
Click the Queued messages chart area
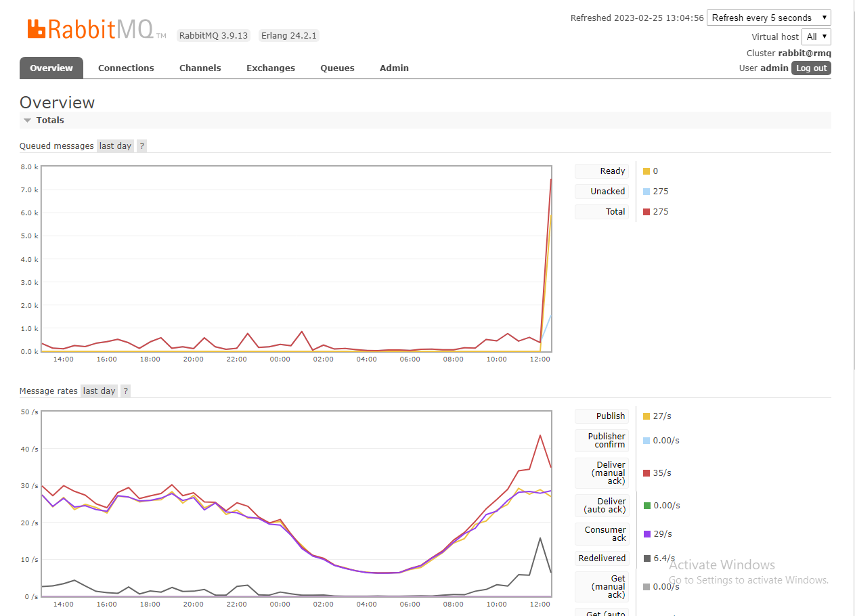(297, 259)
